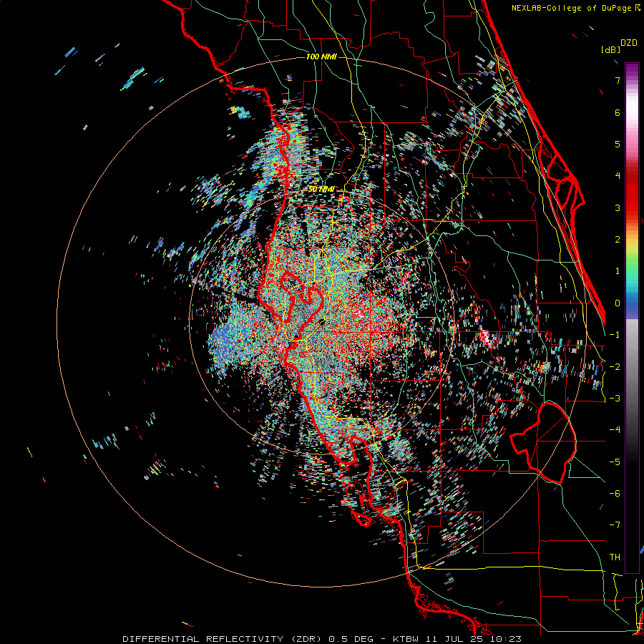Viewport: 644px width, 644px height.
Task: Select the -7 dB scale label
Action: (x=615, y=525)
